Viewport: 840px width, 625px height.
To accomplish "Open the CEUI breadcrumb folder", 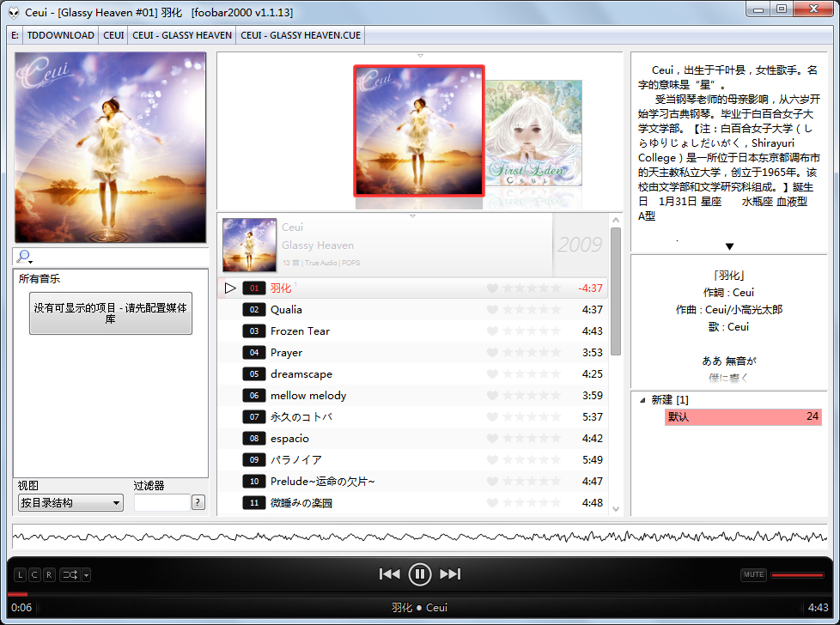I will 113,35.
